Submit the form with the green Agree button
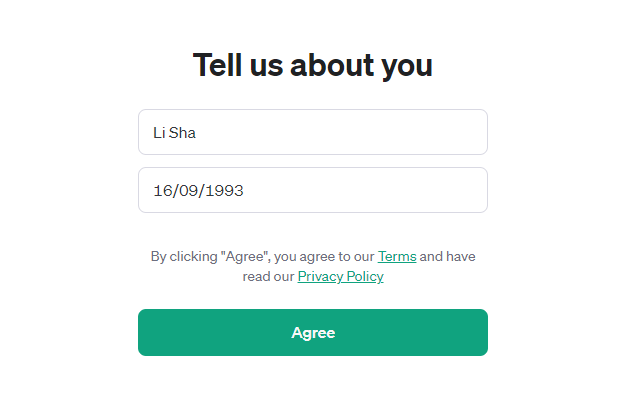The image size is (627, 406). (313, 332)
